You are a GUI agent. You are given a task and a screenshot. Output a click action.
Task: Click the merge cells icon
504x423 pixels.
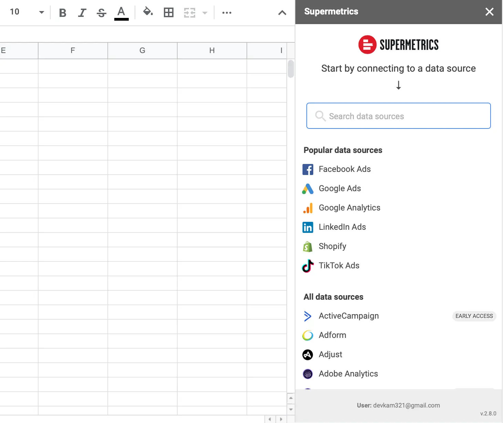point(190,13)
